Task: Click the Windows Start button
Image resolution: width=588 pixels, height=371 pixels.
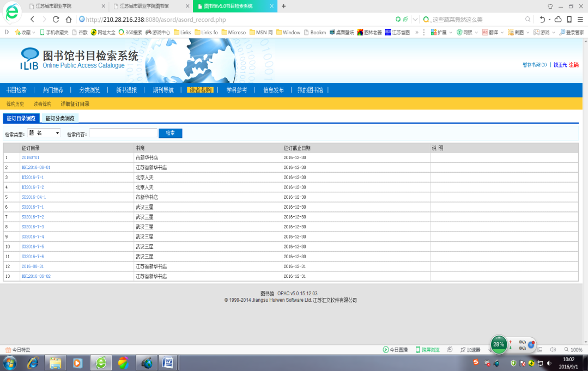Action: click(x=10, y=362)
